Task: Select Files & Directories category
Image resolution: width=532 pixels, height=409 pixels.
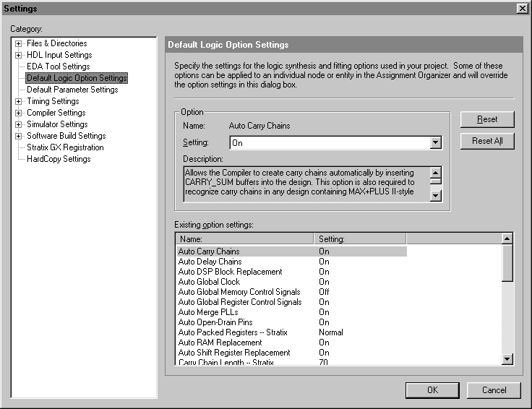Action: 56,43
